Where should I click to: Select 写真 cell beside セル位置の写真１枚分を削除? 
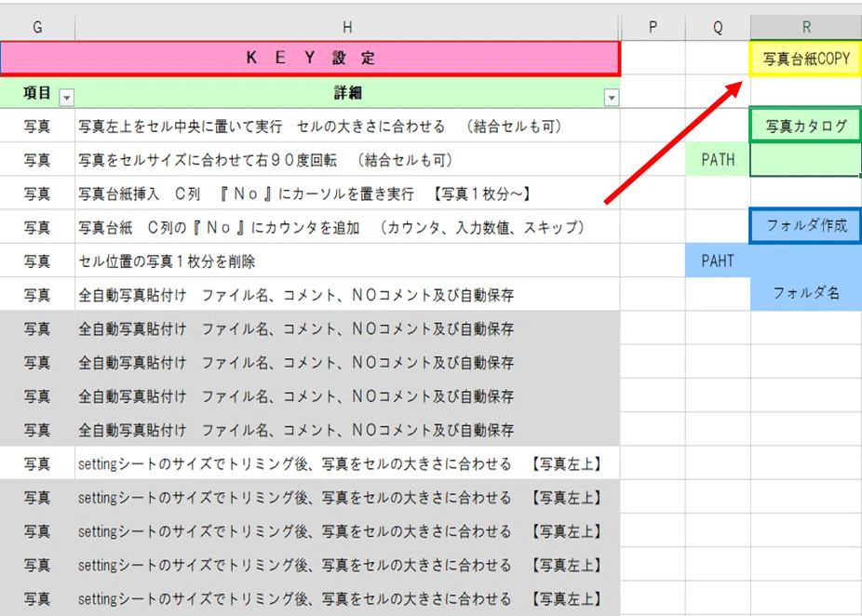pos(37,261)
